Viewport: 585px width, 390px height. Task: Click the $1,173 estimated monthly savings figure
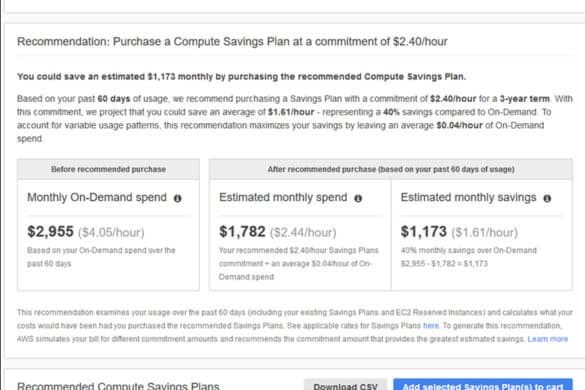(x=423, y=231)
